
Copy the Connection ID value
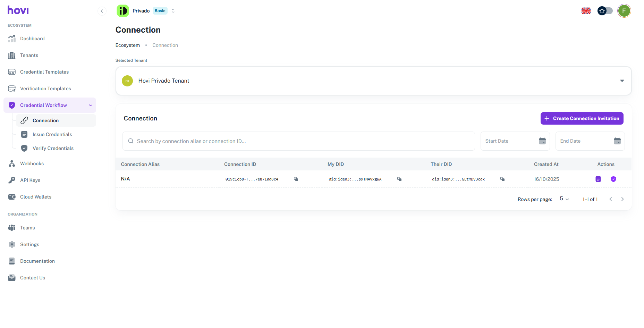[x=296, y=179]
